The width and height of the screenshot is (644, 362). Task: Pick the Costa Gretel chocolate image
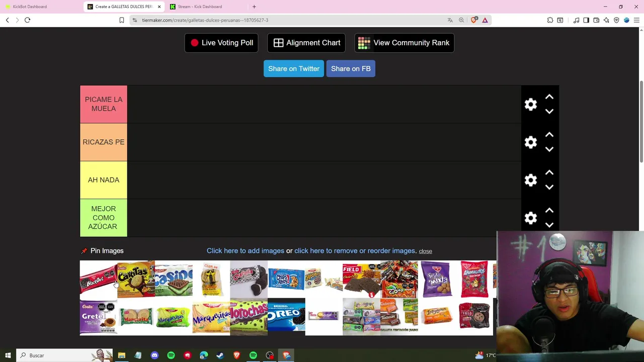[99, 317]
